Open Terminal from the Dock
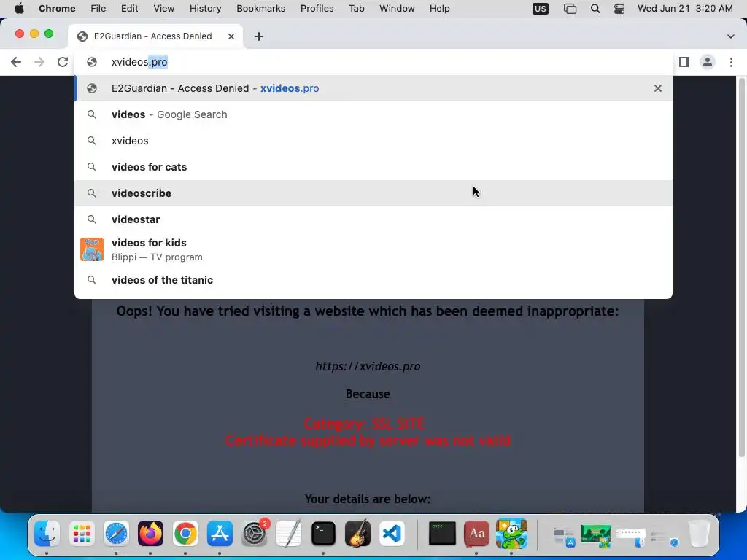Viewport: 747px width, 560px height. (323, 533)
